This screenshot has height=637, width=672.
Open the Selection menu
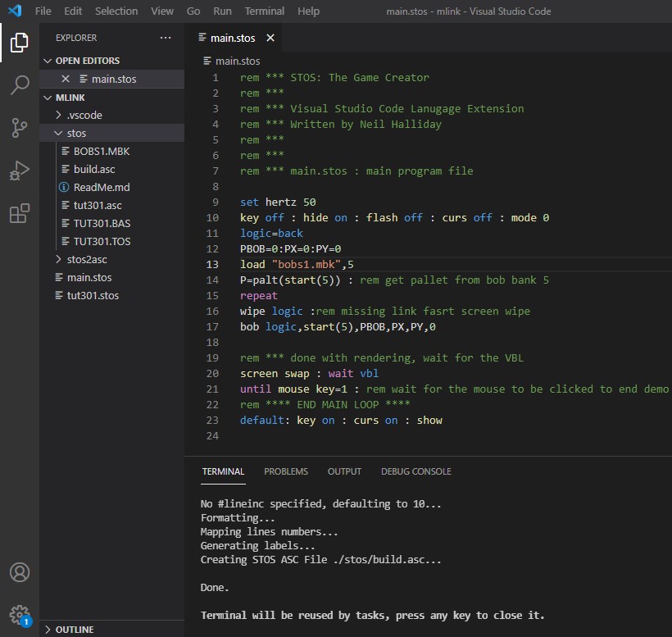(x=116, y=11)
